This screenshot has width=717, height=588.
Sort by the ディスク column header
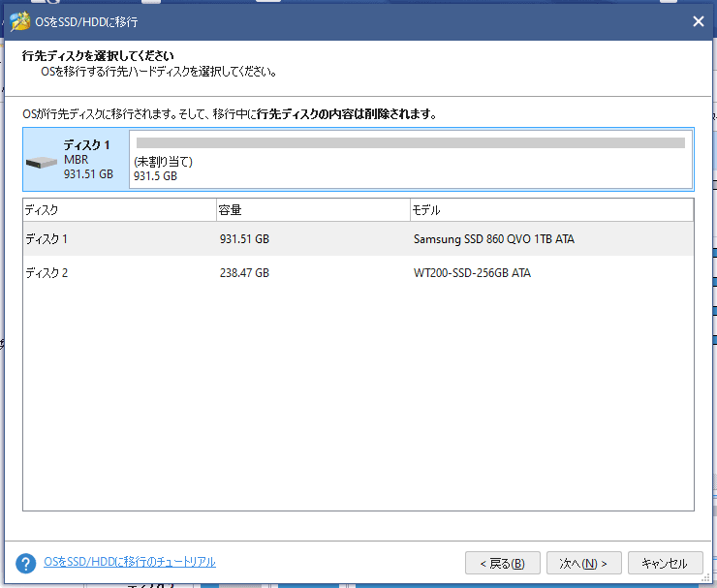(x=118, y=210)
